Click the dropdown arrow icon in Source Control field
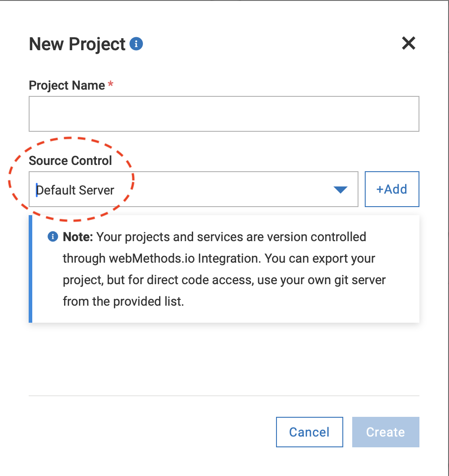 pyautogui.click(x=340, y=189)
